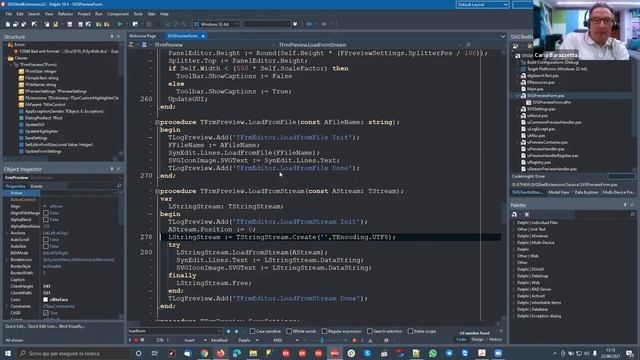This screenshot has height=360, width=640.
Task: Click the Open file toolbar icon
Action: [16, 24]
